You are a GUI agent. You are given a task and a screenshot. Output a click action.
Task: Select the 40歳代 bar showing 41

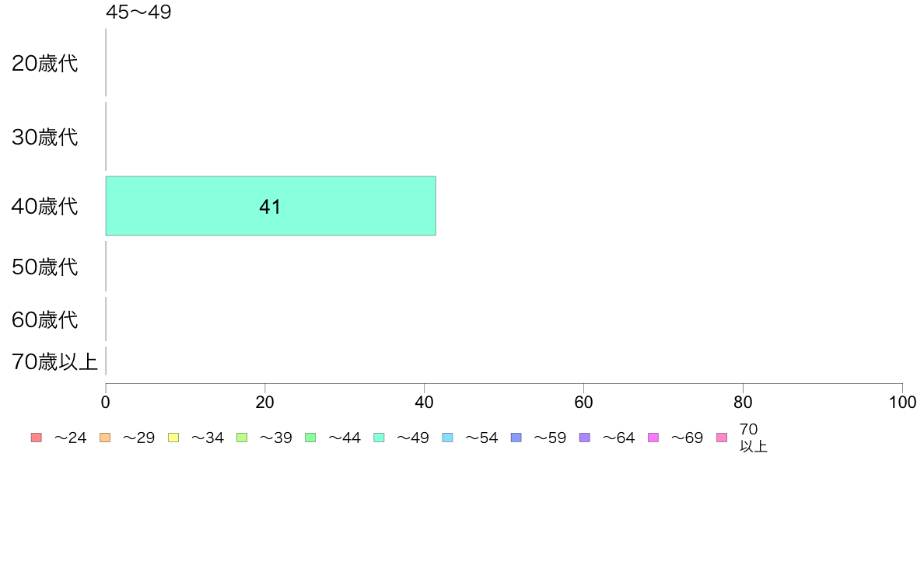[x=271, y=206]
